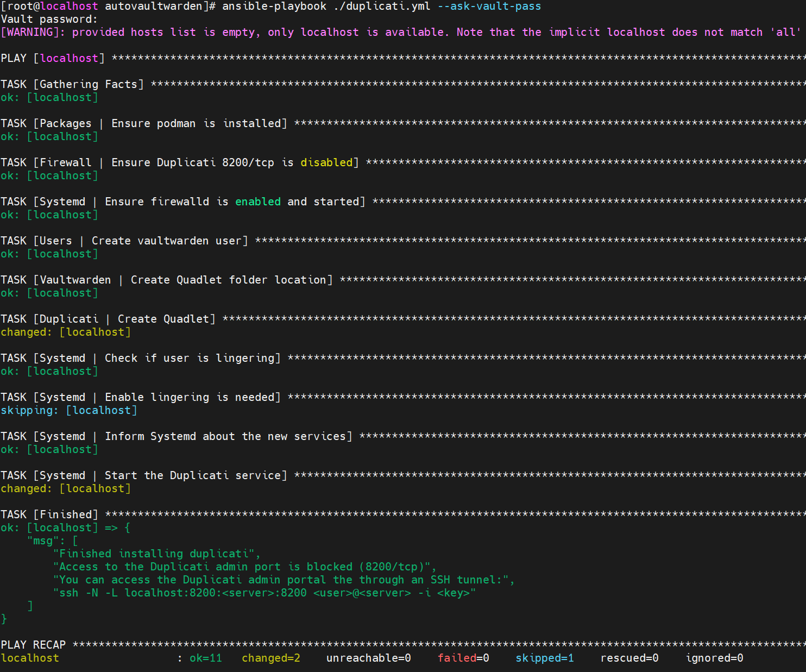Click the 'through an SSH tunnel' message line
806x672 pixels.
point(284,580)
